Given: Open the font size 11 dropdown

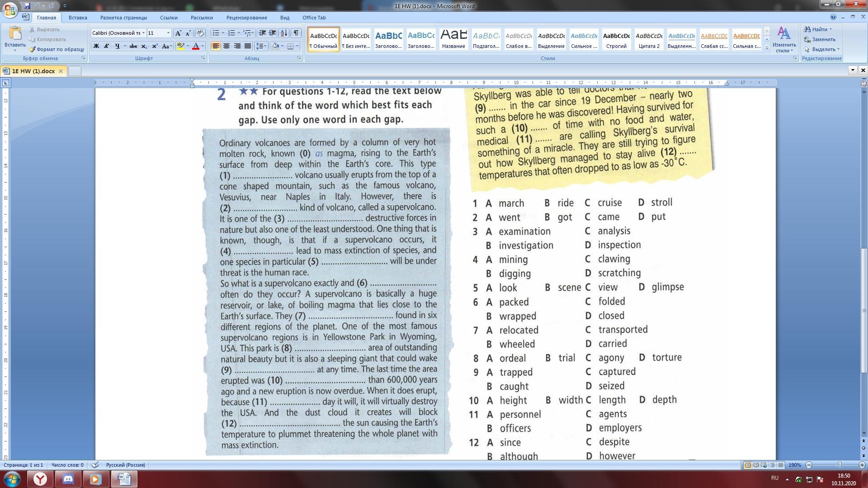Looking at the screenshot, I should [168, 33].
